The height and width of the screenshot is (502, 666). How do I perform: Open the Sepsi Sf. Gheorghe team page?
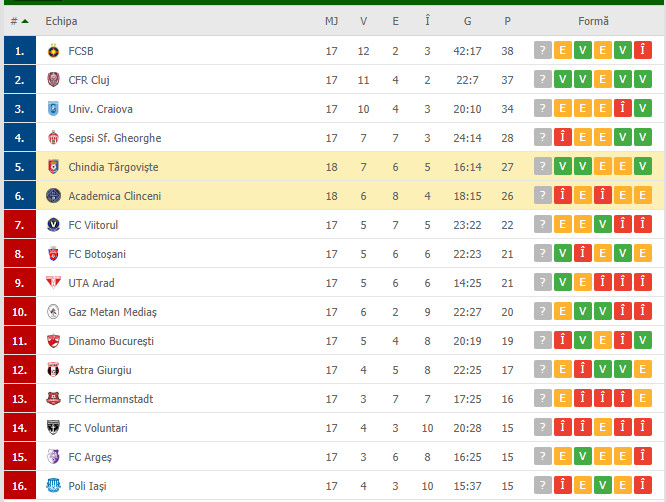click(115, 138)
